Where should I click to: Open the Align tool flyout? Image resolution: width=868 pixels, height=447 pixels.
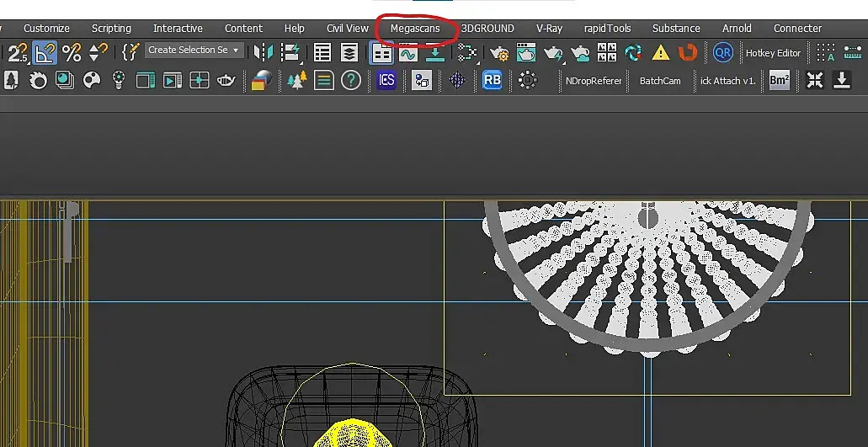[290, 53]
